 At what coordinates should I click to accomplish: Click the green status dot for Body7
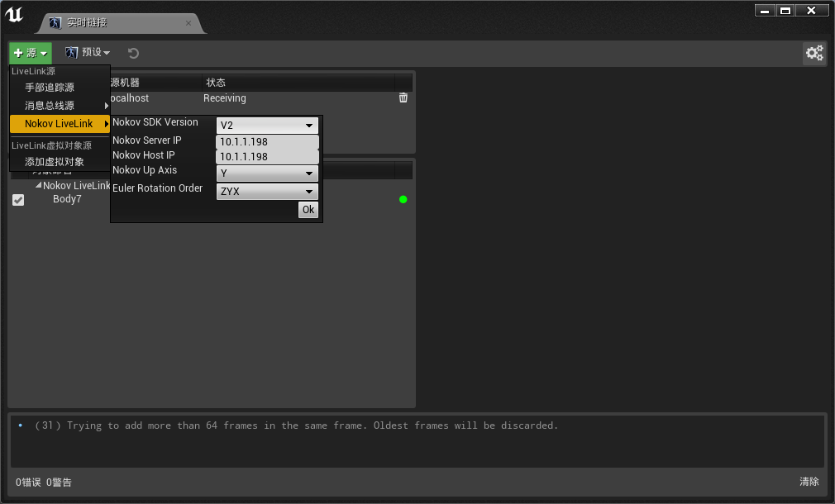[403, 200]
